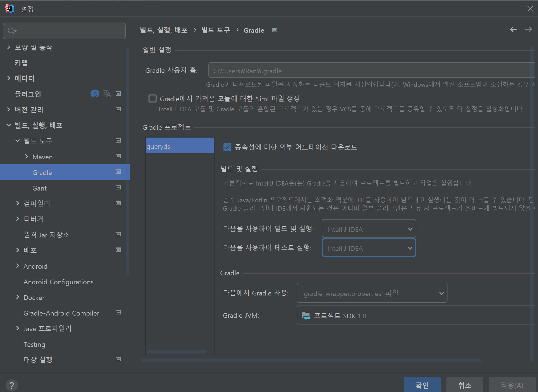Expand the 컴파일러 tree node
The width and height of the screenshot is (538, 392).
(x=18, y=203)
